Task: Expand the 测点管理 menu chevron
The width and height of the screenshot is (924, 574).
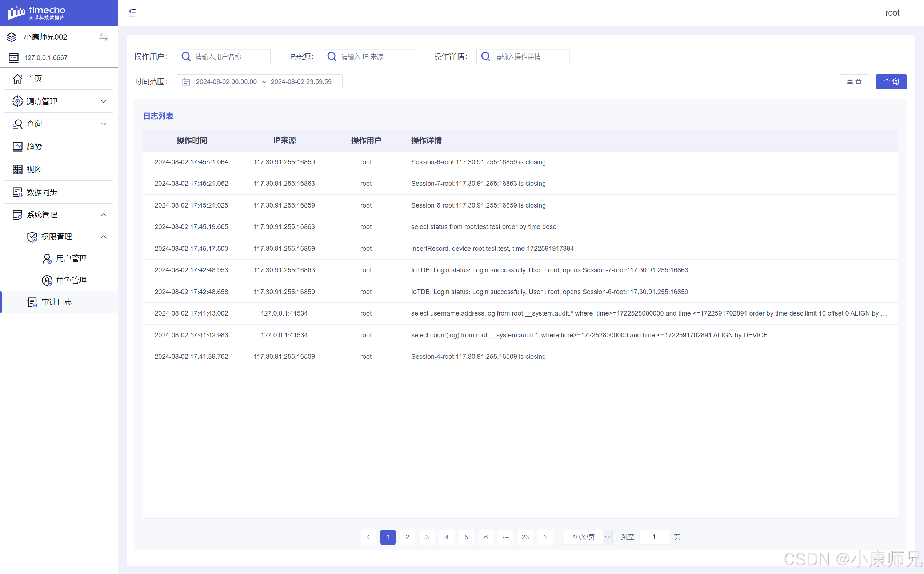Action: click(104, 101)
